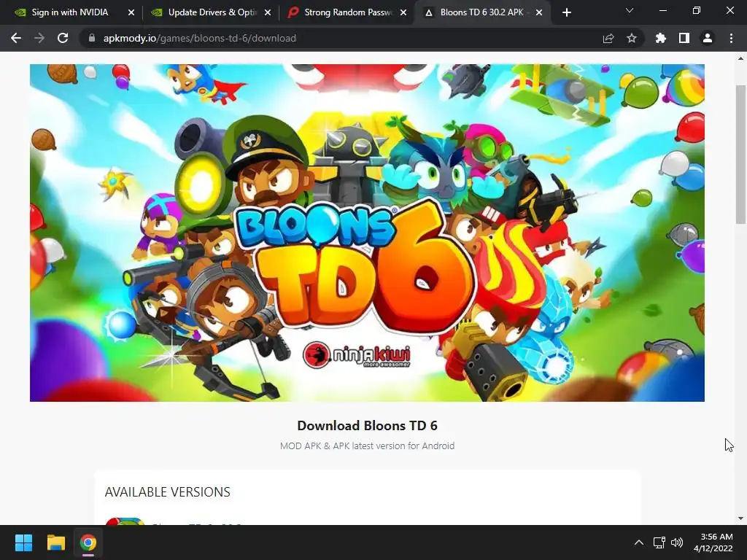Close the Sign in with NVIDIA tab
This screenshot has height=560, width=747.
point(131,12)
